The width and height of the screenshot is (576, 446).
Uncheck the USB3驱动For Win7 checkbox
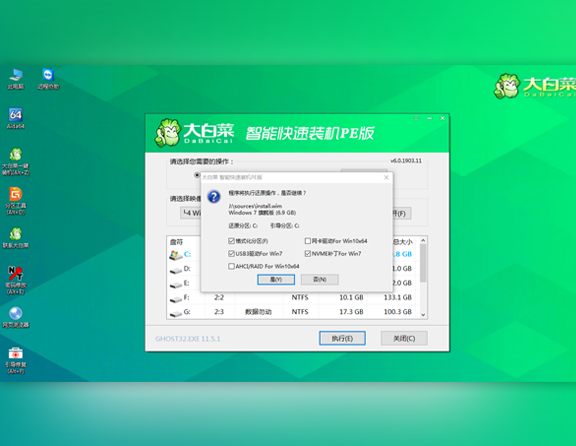tap(231, 254)
